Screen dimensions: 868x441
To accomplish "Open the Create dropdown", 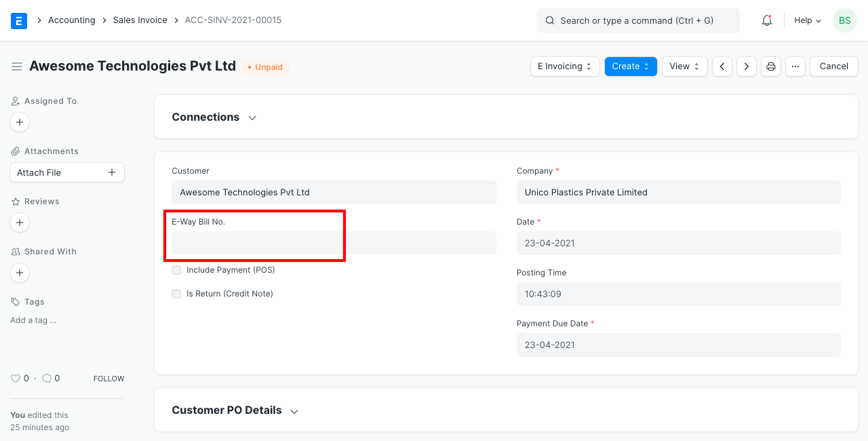I will [630, 66].
